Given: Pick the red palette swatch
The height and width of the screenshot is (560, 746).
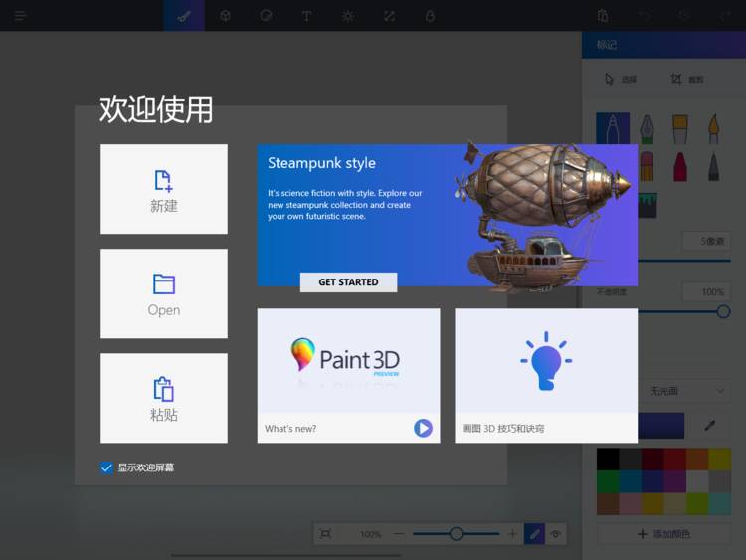Looking at the screenshot, I should (674, 460).
